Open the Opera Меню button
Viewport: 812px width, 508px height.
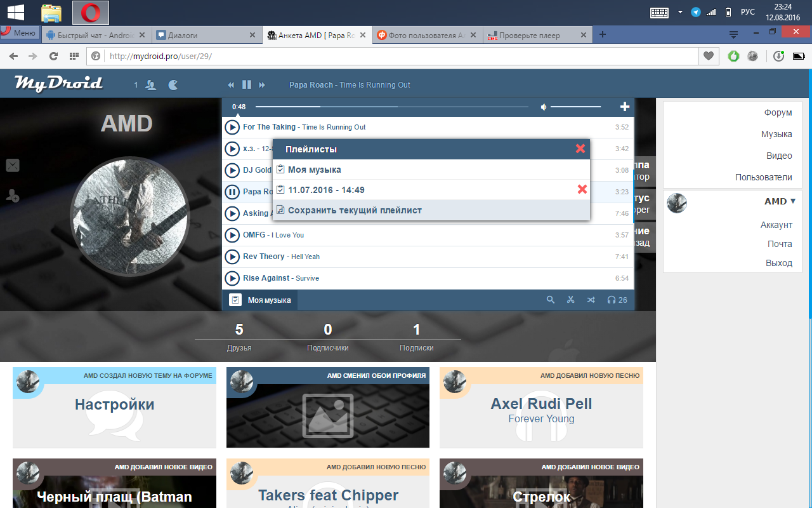tap(20, 33)
